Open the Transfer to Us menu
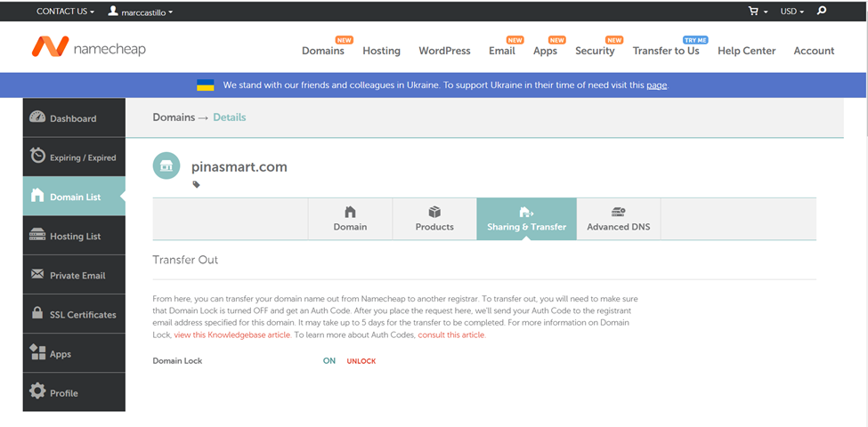This screenshot has width=868, height=427. point(666,51)
